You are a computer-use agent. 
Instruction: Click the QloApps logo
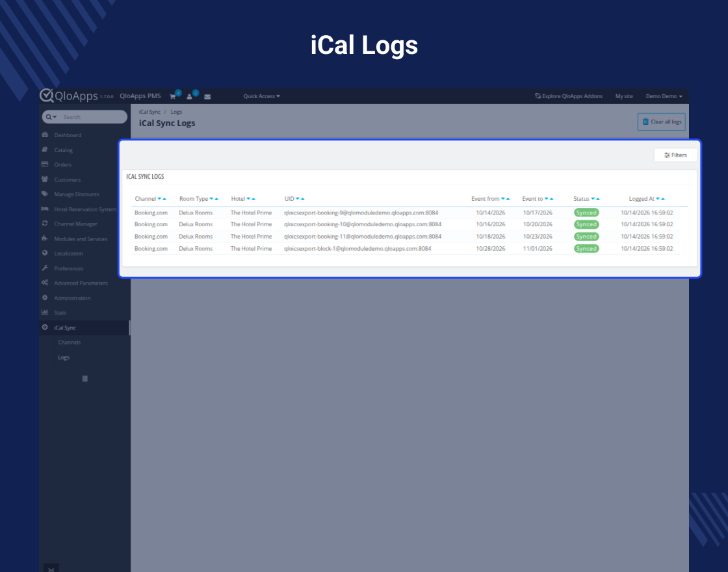(x=69, y=96)
